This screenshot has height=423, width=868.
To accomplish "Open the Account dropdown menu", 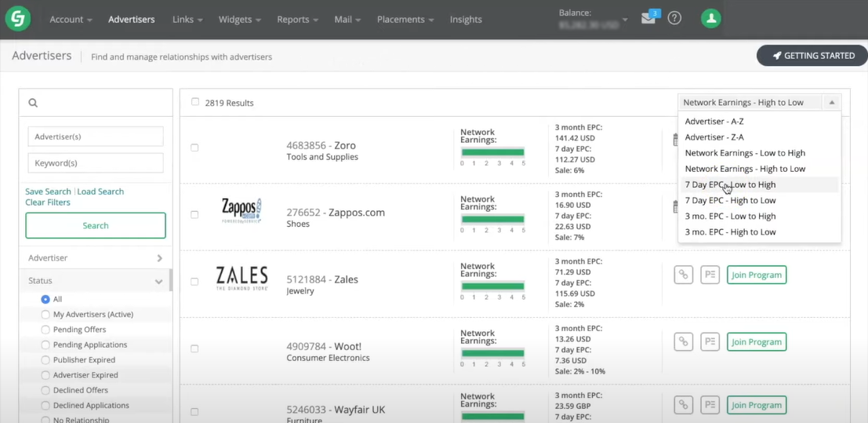I will tap(71, 20).
